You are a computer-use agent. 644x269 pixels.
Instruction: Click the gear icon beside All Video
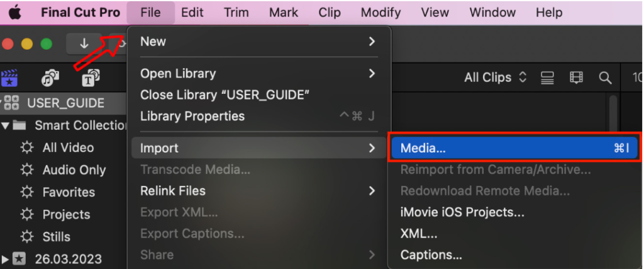click(x=26, y=147)
